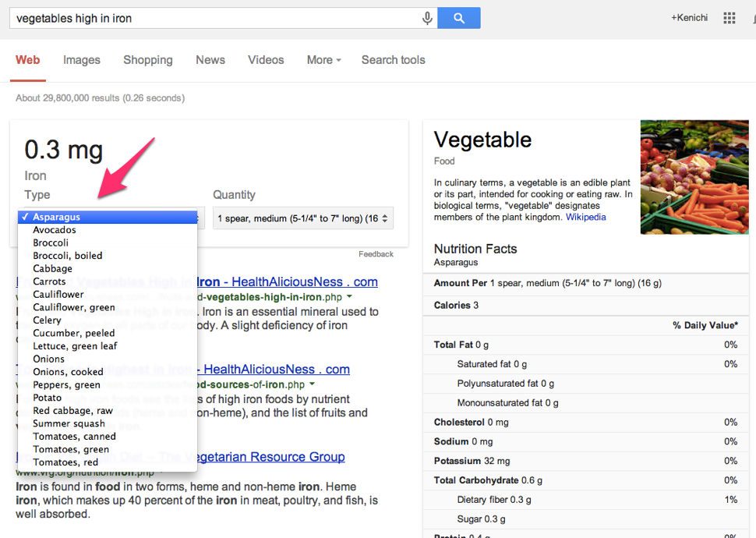The image size is (756, 538).
Task: Click the voice search microphone icon
Action: (x=427, y=19)
